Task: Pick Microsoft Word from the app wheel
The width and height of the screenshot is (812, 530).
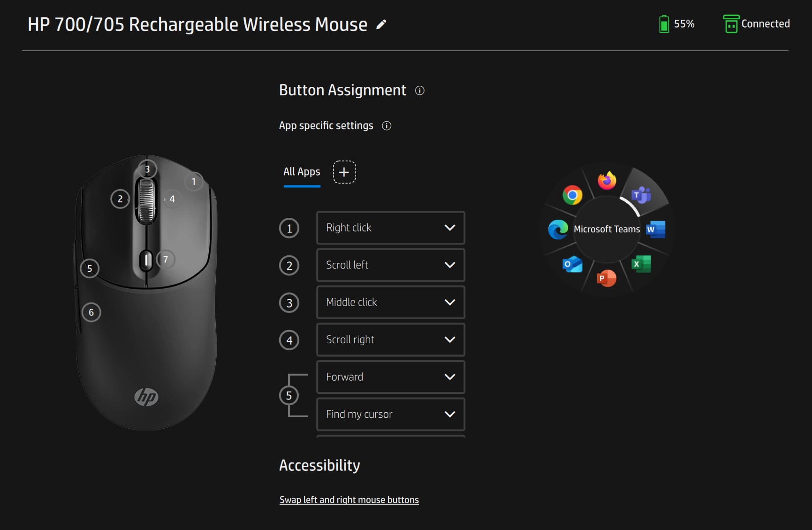Action: (x=656, y=229)
